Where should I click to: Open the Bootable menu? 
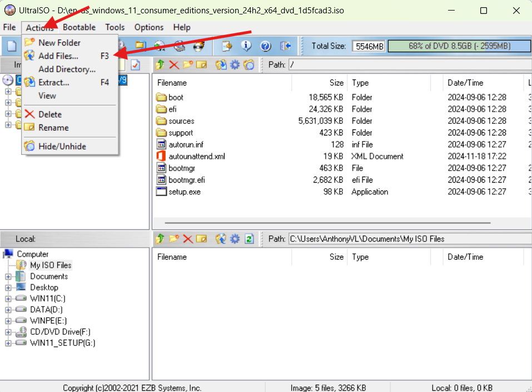tap(79, 27)
